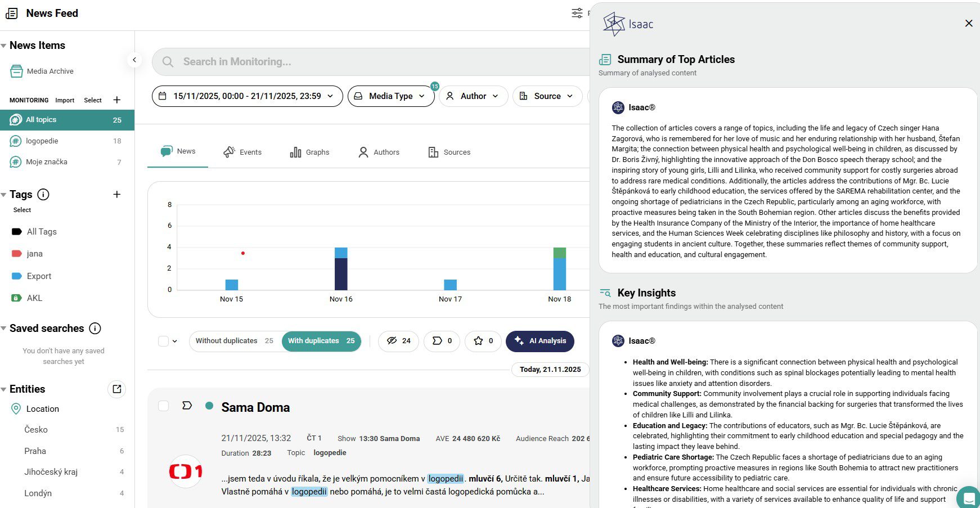The width and height of the screenshot is (980, 508).
Task: Toggle the select-all articles checkbox
Action: (164, 341)
